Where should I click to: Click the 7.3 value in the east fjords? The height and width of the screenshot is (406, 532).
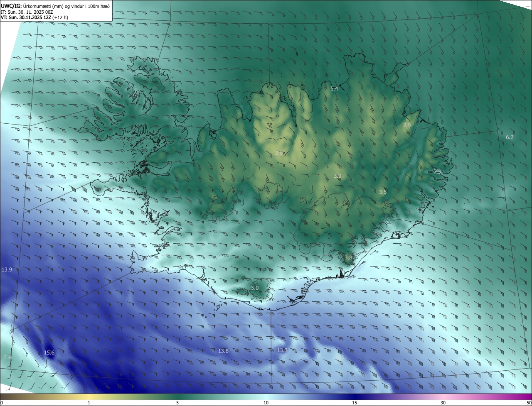(x=437, y=171)
